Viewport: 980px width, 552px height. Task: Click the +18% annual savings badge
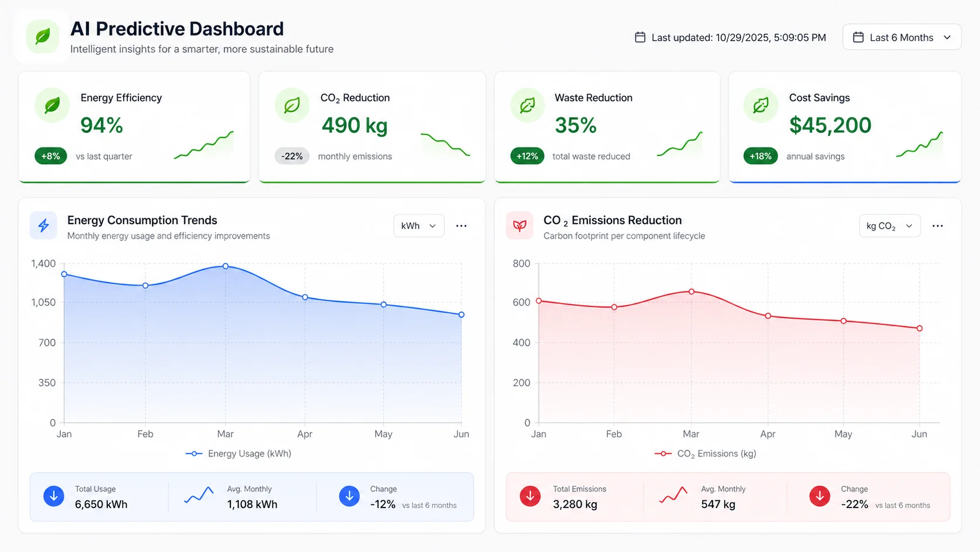point(760,156)
